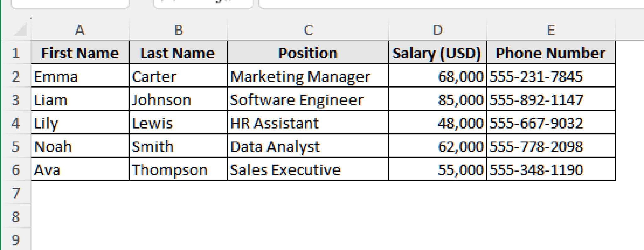The height and width of the screenshot is (250, 644).
Task: Click empty cell A7 below Ava
Action: (x=80, y=193)
